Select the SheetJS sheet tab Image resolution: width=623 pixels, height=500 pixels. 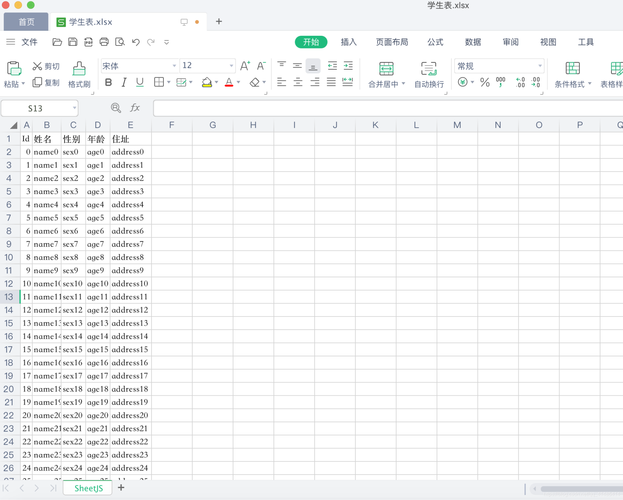[88, 488]
